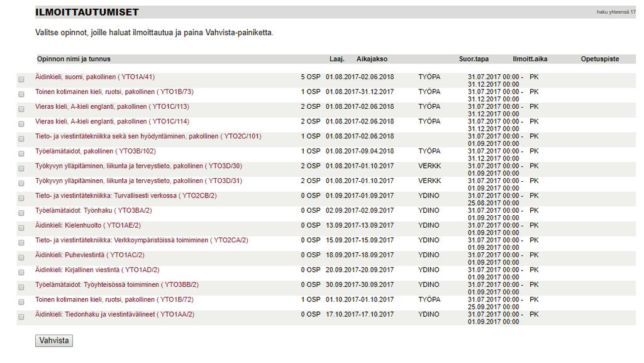Image resolution: width=644 pixels, height=363 pixels.
Task: Tick Työnhaku YTO3BA/2 checkbox
Action: (x=21, y=213)
